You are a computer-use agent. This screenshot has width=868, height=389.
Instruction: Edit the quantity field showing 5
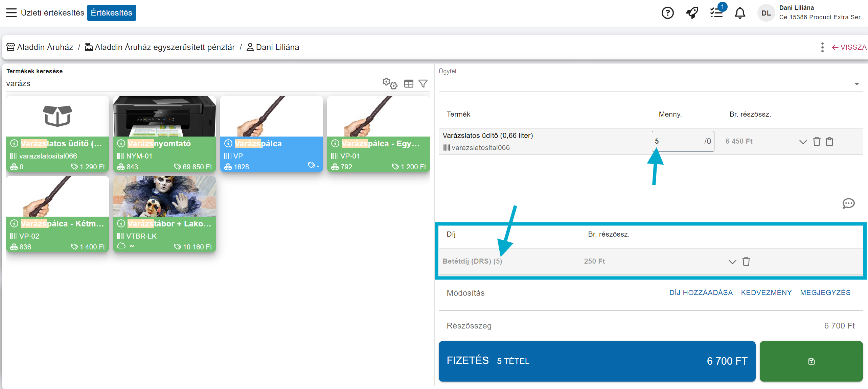coord(683,141)
